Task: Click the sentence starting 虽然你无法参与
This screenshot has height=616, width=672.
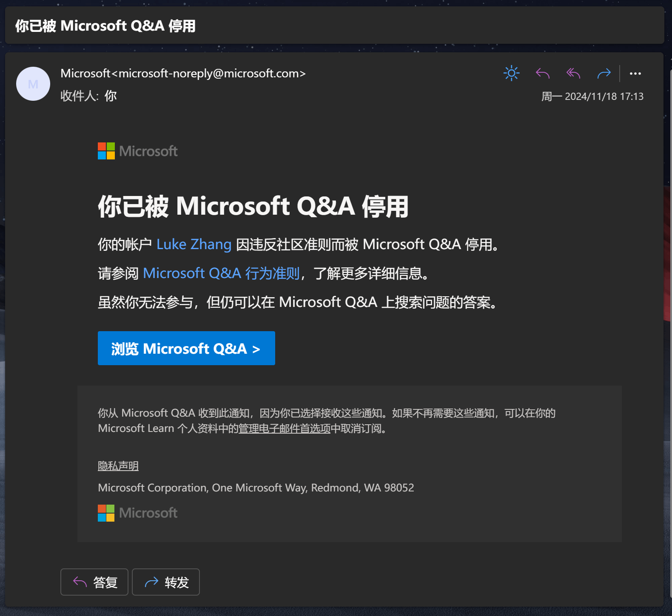Action: coord(298,302)
